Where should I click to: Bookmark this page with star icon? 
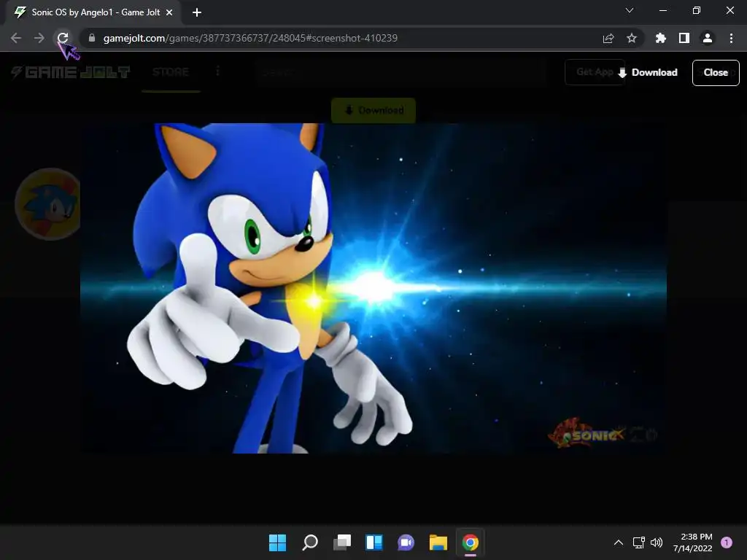point(632,38)
